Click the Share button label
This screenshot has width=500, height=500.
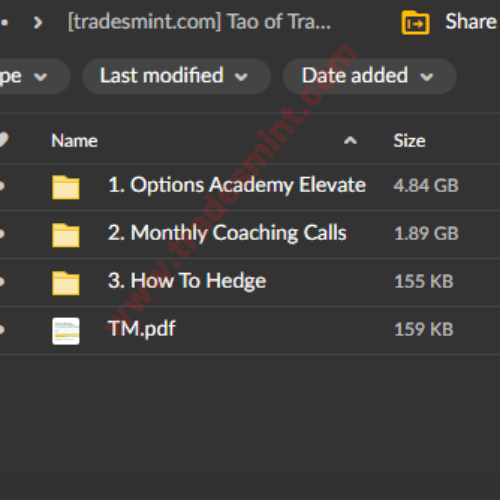471,22
